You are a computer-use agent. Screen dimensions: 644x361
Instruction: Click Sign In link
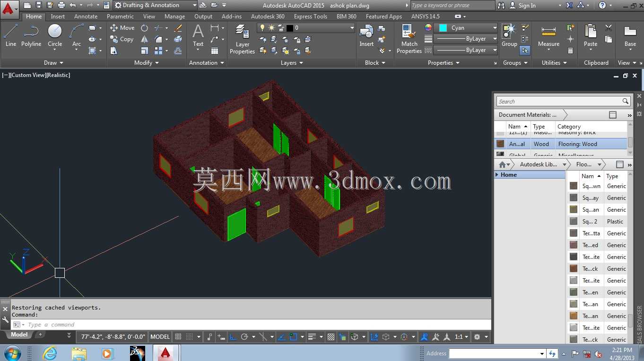tap(527, 6)
